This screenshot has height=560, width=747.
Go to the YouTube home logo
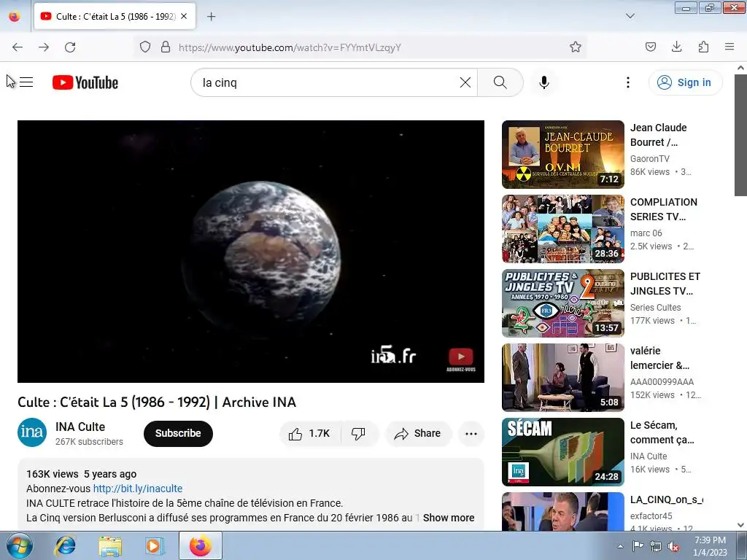[85, 82]
